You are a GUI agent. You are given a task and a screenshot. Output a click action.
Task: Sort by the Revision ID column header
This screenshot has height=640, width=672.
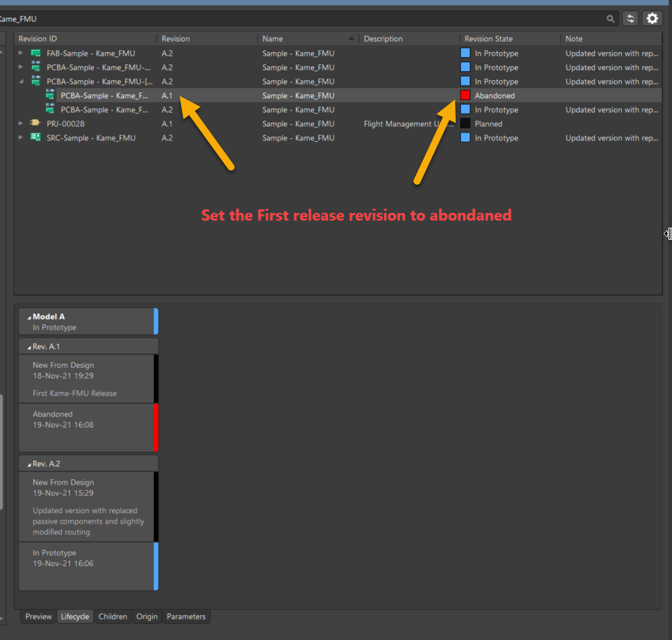click(86, 39)
